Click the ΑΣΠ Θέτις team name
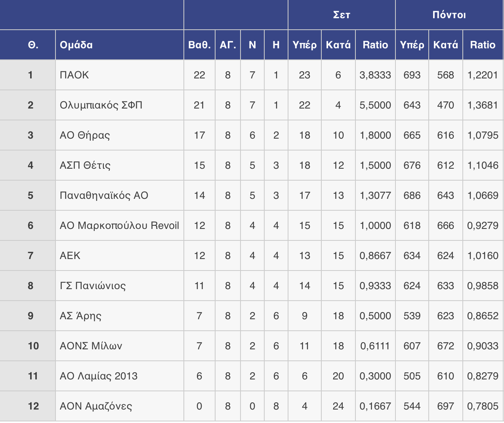Screen dimensions: 504x423 coord(85,165)
